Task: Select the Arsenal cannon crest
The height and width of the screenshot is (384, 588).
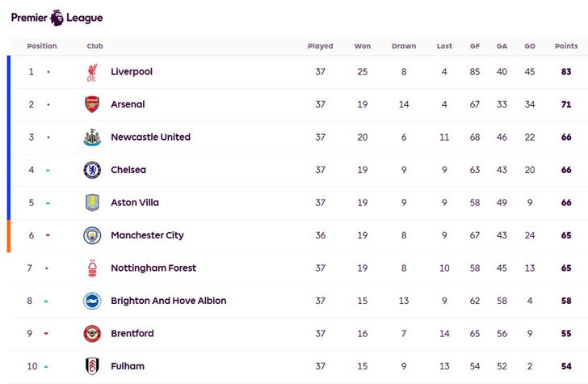Action: click(92, 104)
